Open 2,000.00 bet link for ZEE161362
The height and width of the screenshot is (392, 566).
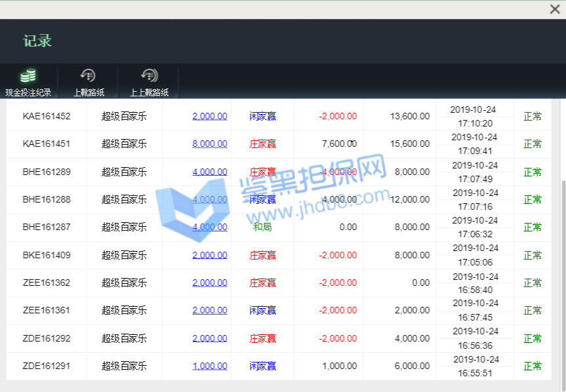(210, 283)
